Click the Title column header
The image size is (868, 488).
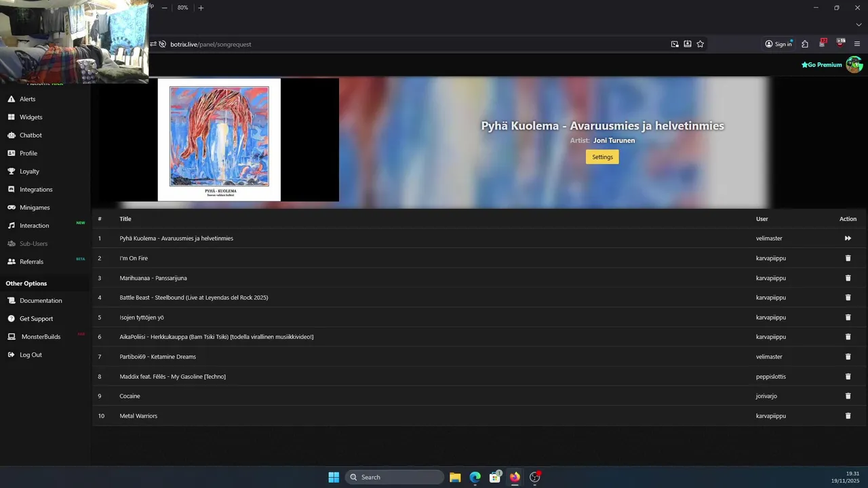tap(125, 219)
